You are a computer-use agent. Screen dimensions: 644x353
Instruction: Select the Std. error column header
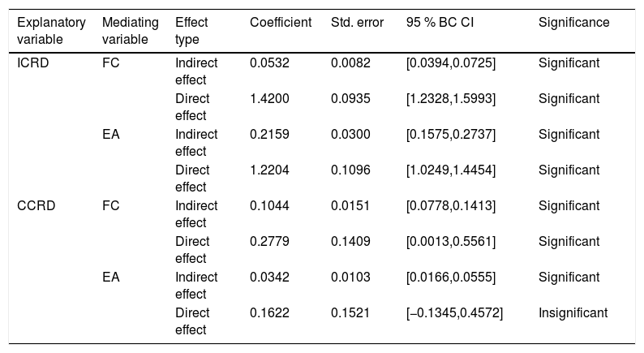click(x=357, y=22)
